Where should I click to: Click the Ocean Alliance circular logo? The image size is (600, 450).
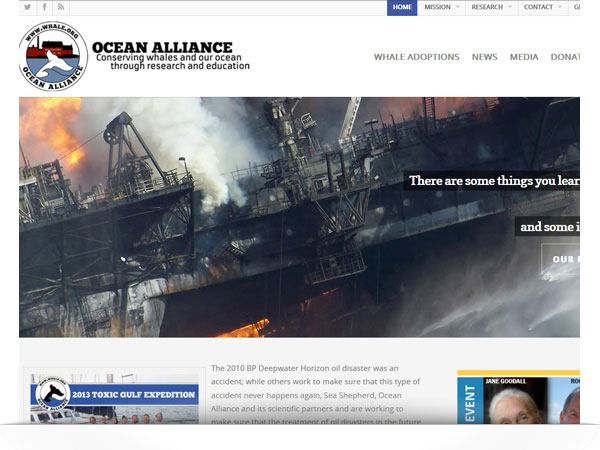pos(53,56)
